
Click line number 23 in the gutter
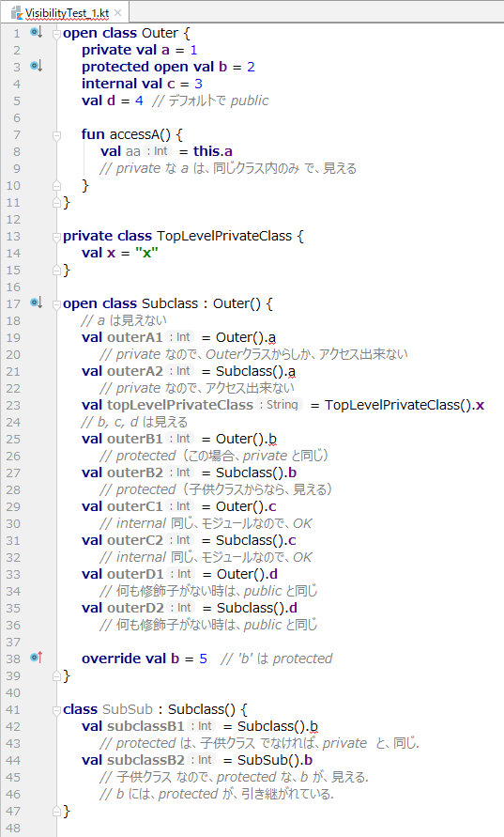pos(13,405)
